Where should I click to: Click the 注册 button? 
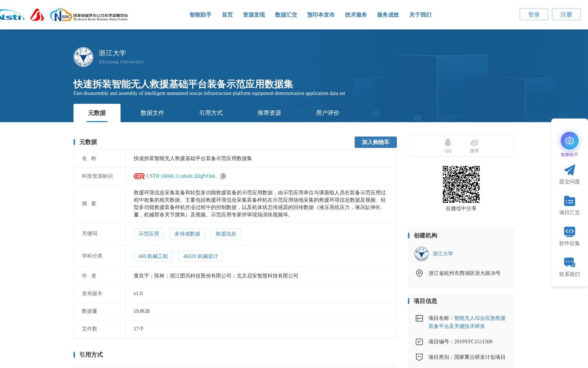[x=566, y=14]
